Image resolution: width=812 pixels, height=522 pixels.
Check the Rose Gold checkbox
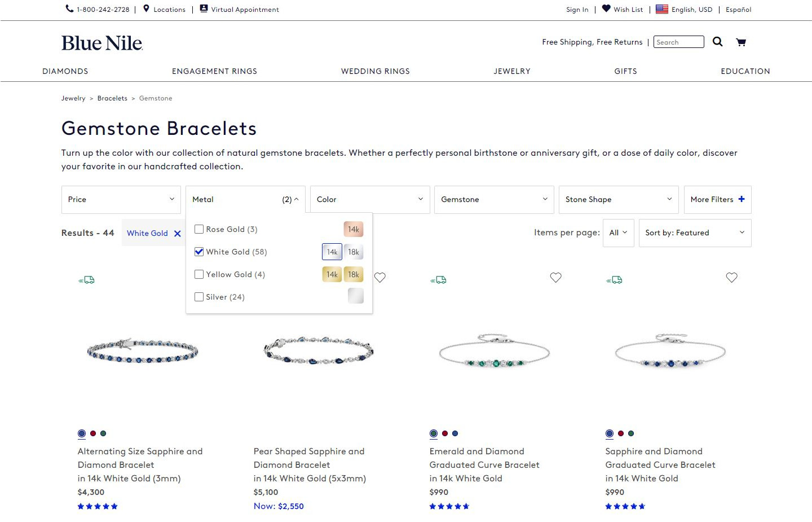[x=199, y=229]
